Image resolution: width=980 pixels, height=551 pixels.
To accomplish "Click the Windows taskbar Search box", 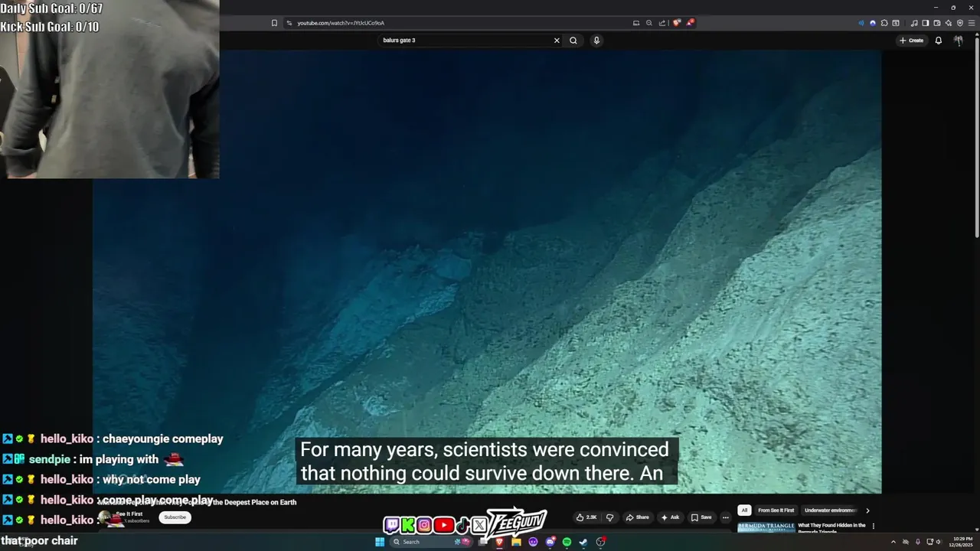I will (x=431, y=542).
